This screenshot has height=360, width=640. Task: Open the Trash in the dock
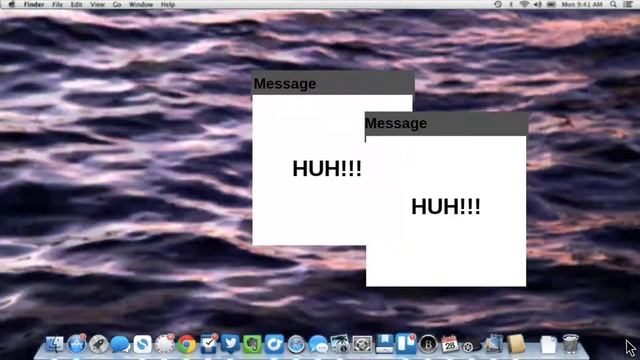(x=570, y=344)
